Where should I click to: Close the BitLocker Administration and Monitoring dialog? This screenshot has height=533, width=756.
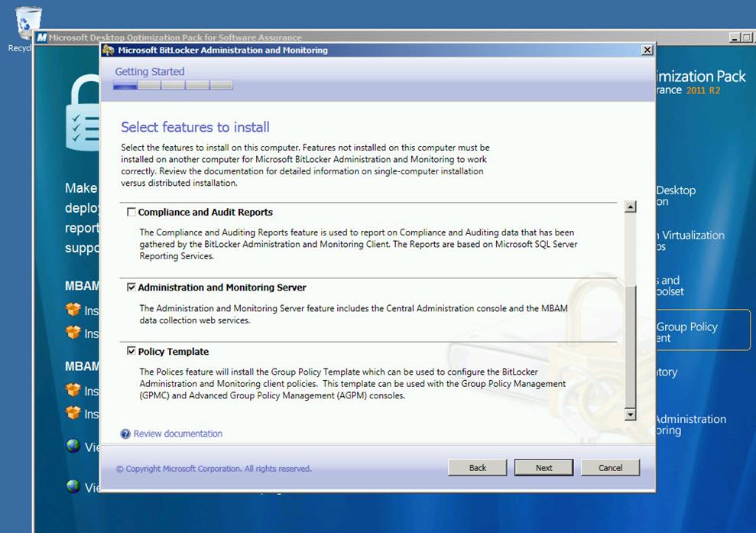647,50
